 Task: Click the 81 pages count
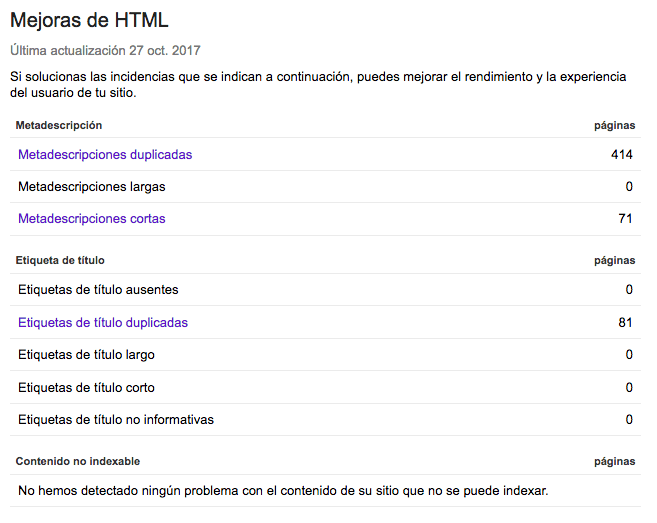point(625,323)
